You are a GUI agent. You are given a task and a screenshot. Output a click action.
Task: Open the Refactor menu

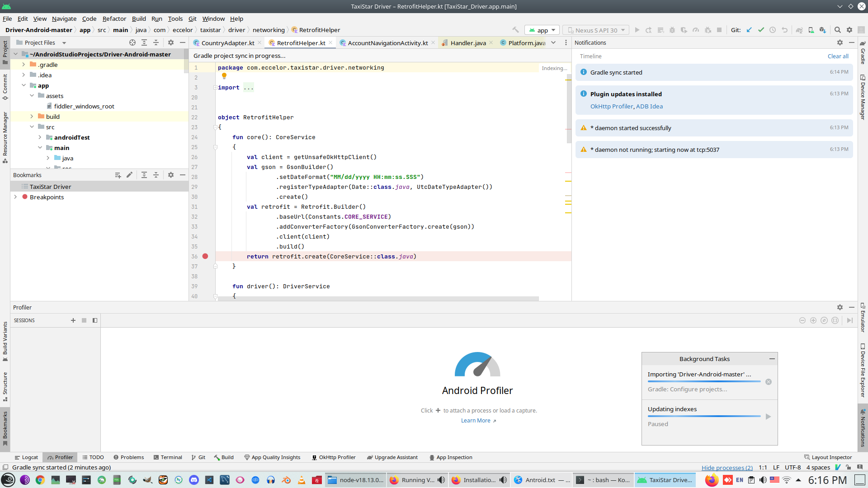pos(114,19)
